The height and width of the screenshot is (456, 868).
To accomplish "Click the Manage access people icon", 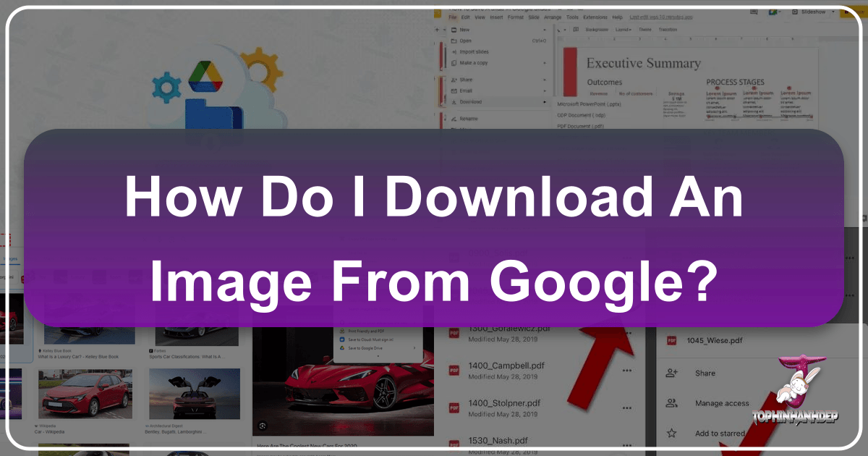I will (x=671, y=402).
